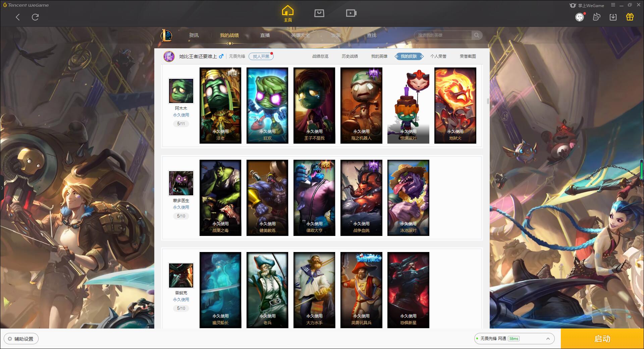Open 辅助设置 settings button
Screen dimensions: 644x349
[x=21, y=339]
